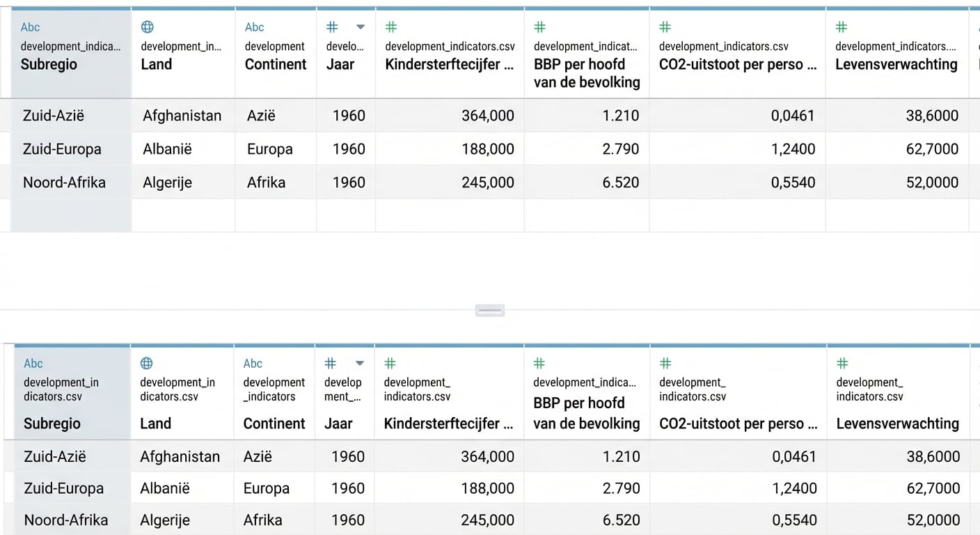
Task: Select the Albanië cell in the lower table
Action: pyautogui.click(x=165, y=488)
